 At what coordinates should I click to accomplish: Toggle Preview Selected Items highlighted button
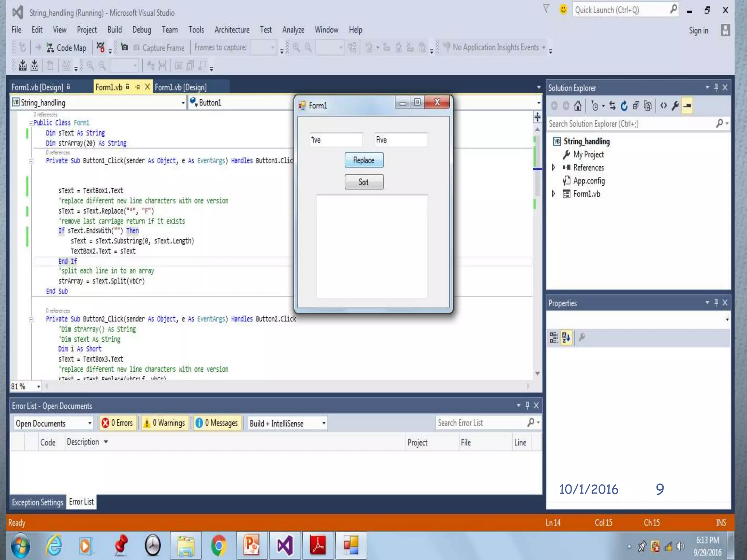pos(687,106)
